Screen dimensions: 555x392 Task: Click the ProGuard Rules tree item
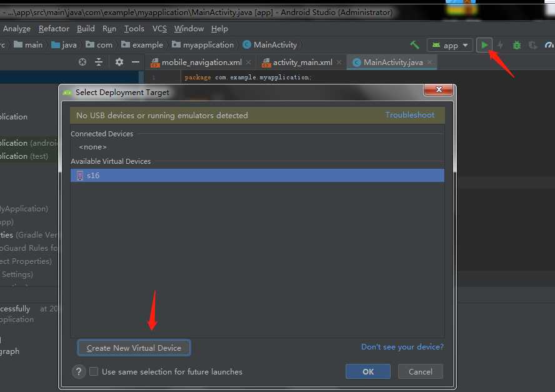(x=29, y=248)
